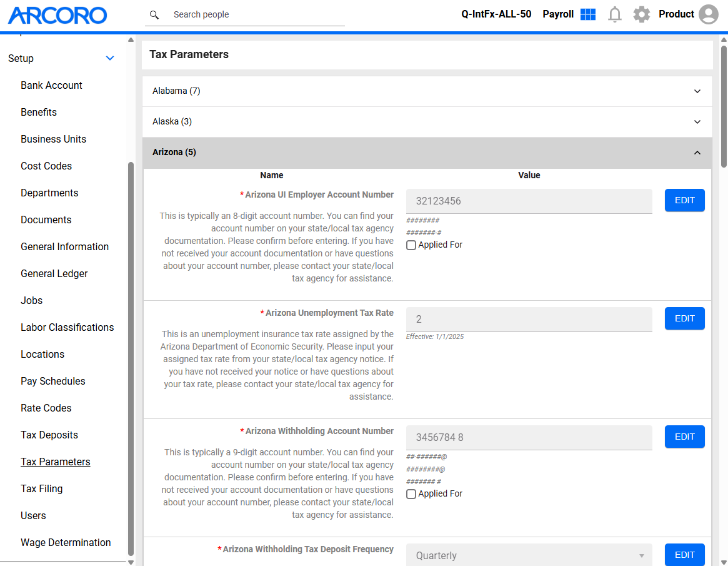Open Pay Schedules page

(53, 382)
